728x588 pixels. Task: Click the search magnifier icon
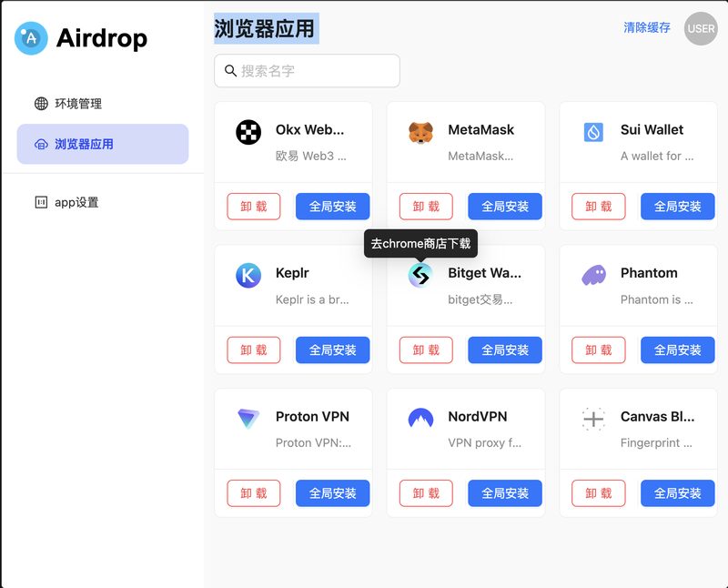[231, 71]
